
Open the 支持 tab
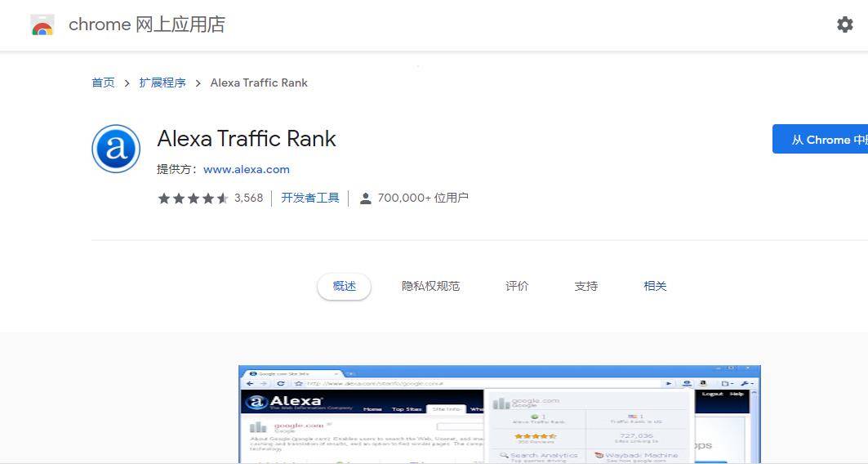585,286
